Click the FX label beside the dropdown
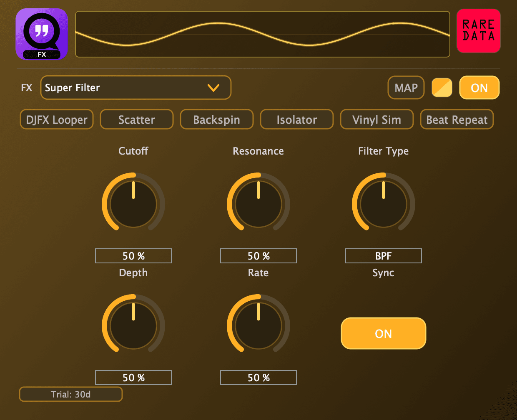The image size is (517, 420). (x=27, y=87)
